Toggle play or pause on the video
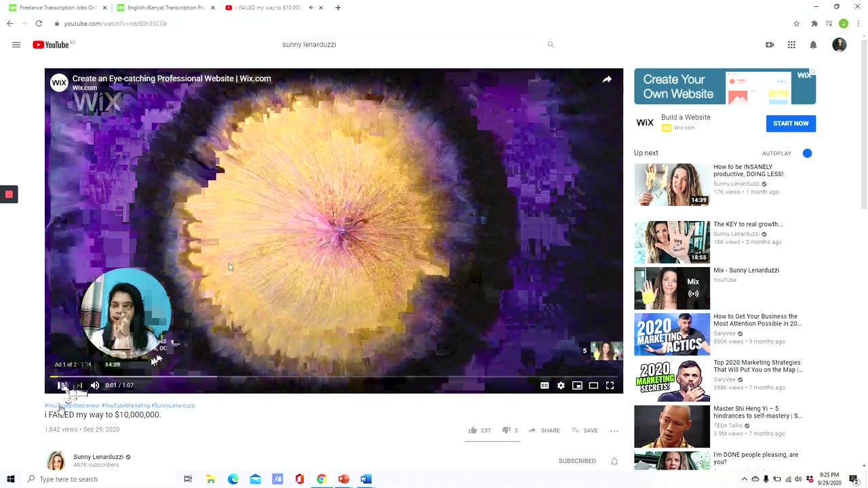The height and width of the screenshot is (488, 868). point(62,385)
